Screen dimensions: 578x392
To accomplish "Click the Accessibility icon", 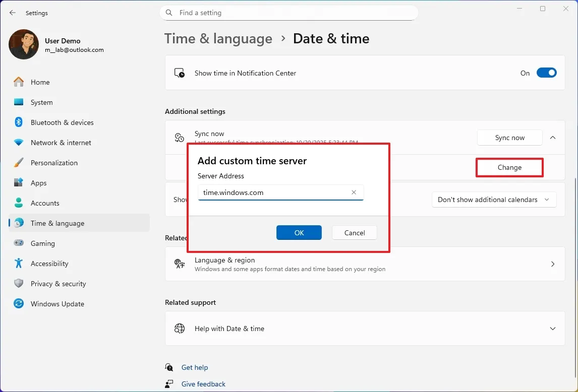I will pos(18,264).
